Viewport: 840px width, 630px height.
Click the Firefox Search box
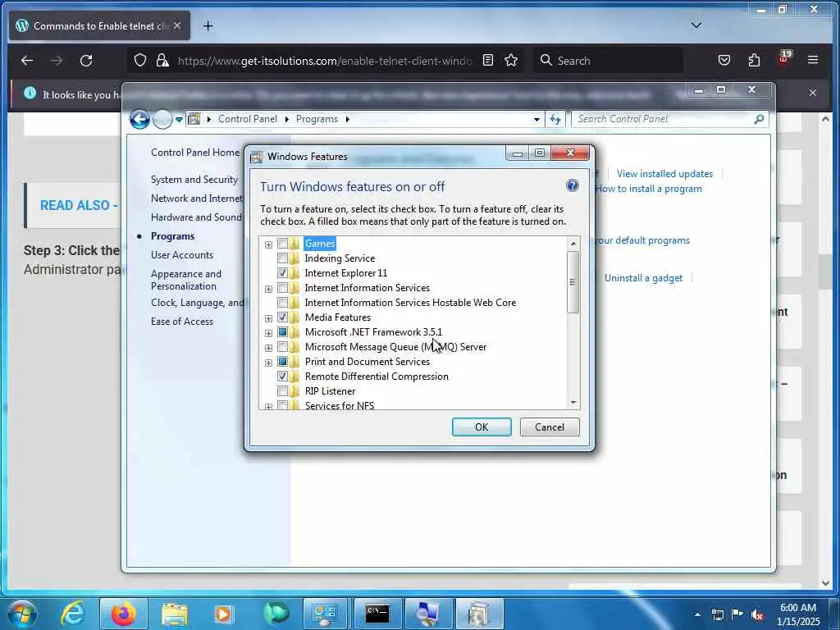(609, 61)
